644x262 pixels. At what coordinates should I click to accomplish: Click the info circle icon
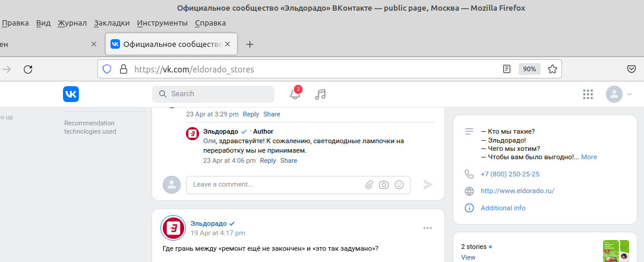point(469,208)
